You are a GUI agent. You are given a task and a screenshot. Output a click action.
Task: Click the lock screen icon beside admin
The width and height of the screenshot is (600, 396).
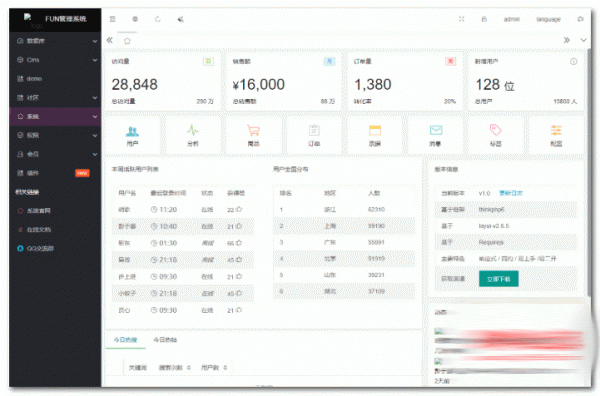(x=484, y=19)
